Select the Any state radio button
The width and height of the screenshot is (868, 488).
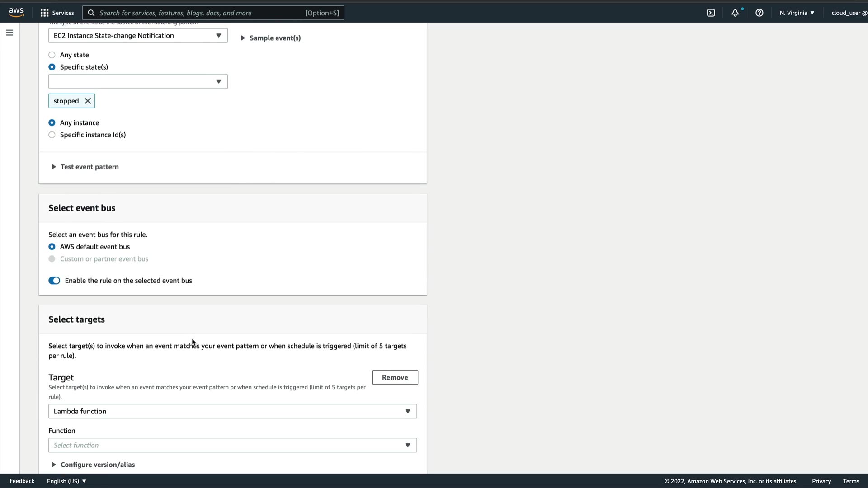[52, 55]
